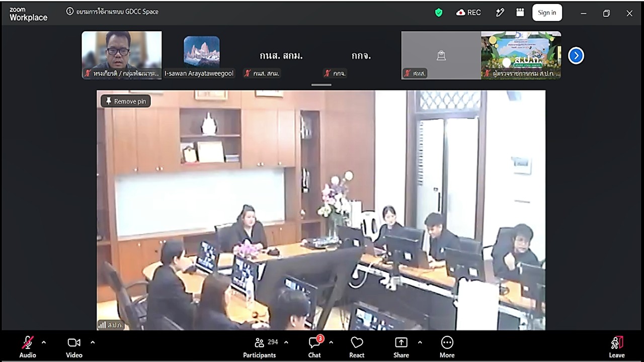Click the muted mic icon on สหส. tile

click(408, 73)
